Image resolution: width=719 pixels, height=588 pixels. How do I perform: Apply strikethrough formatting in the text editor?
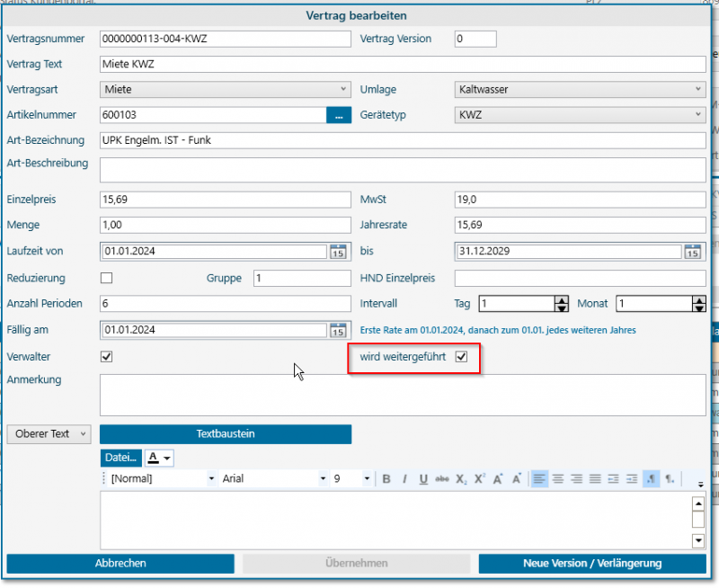pyautogui.click(x=442, y=479)
